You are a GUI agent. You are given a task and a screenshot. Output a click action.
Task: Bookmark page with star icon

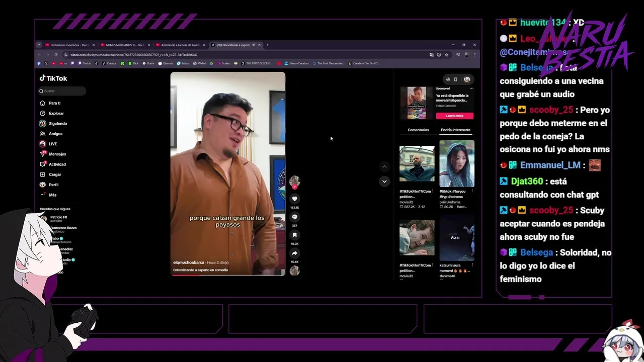(x=446, y=54)
